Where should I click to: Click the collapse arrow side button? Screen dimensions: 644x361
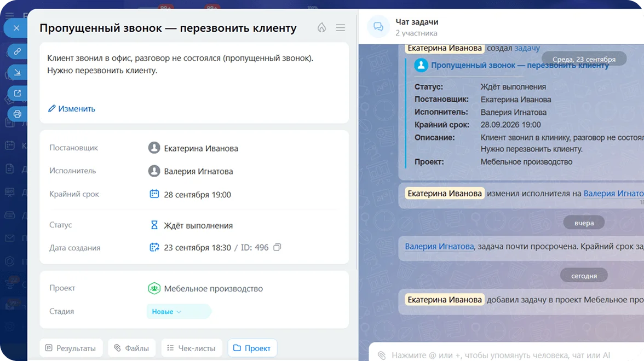click(x=18, y=73)
